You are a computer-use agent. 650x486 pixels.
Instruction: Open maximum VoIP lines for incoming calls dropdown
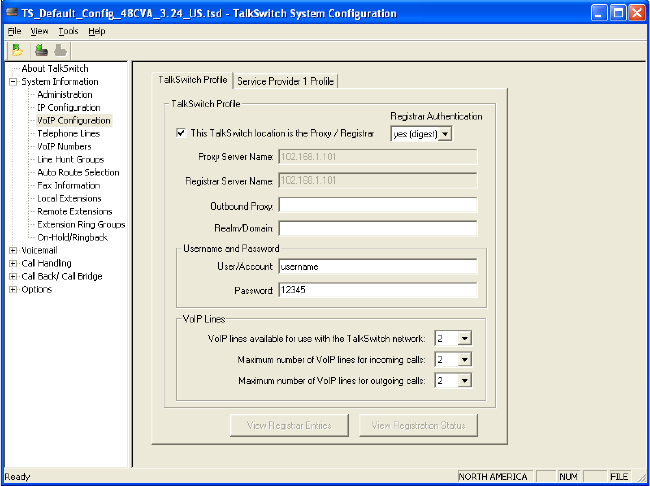pyautogui.click(x=465, y=360)
